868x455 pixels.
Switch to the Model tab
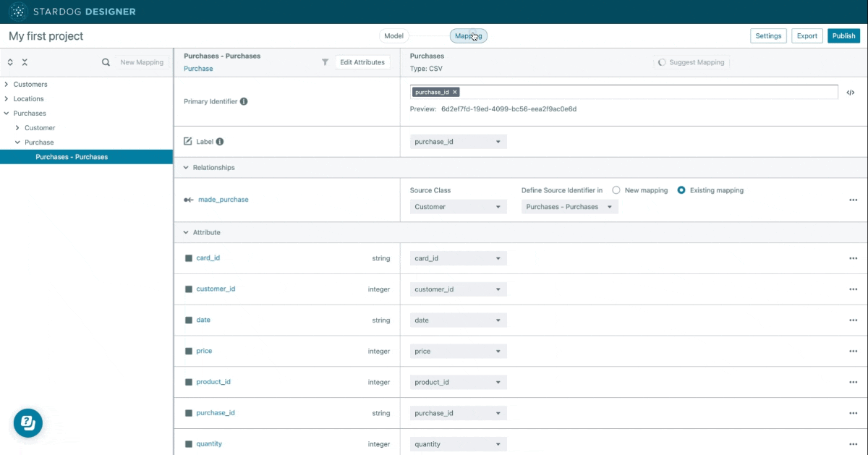[393, 35]
